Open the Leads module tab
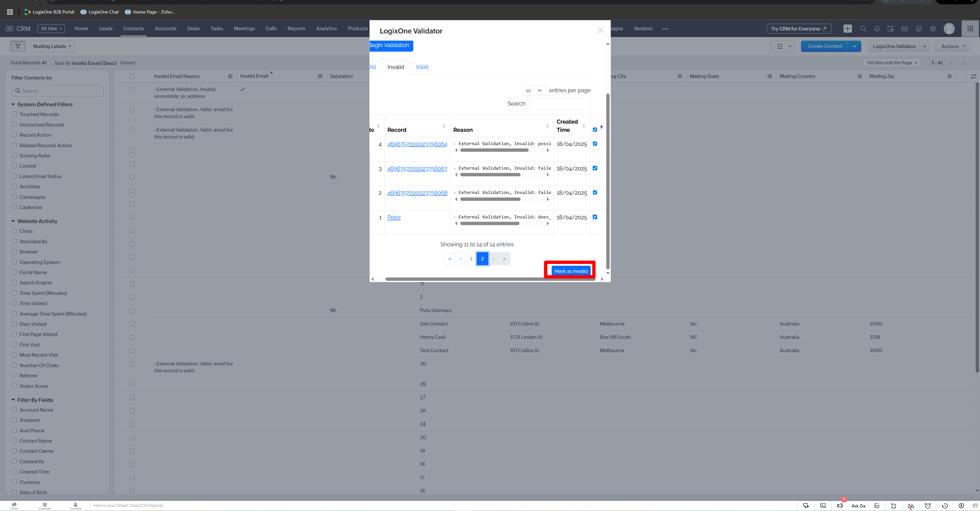The height and width of the screenshot is (511, 980). pos(105,29)
